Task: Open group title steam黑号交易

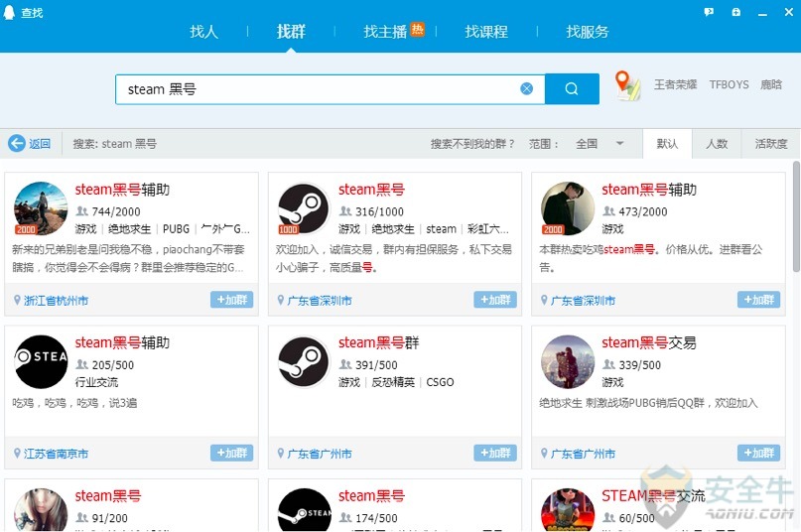Action: tap(649, 342)
